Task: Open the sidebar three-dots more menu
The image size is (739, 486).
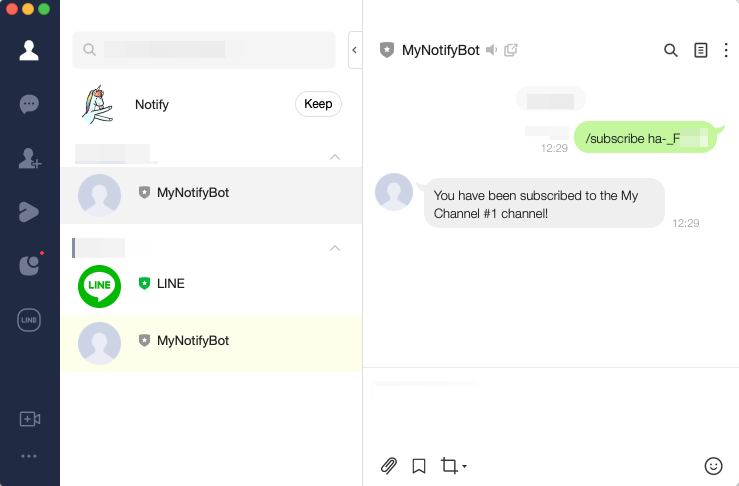Action: pos(29,456)
